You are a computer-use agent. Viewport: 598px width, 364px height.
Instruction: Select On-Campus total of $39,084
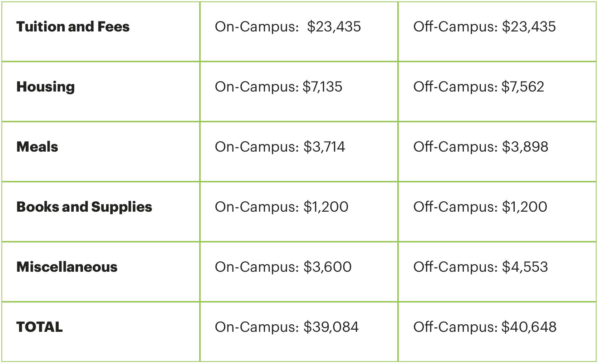click(x=286, y=327)
